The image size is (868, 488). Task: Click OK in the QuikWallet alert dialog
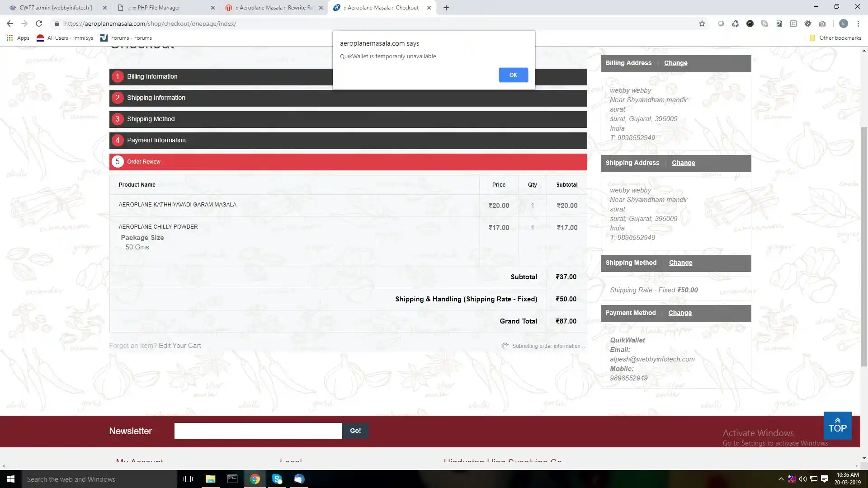pos(513,75)
